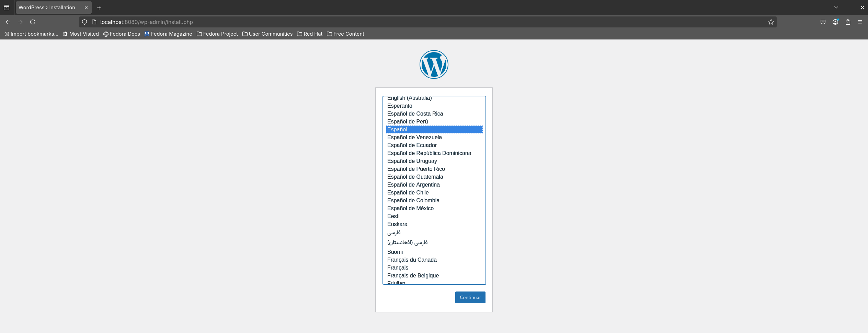
Task: Open Fedora Magazine bookmark
Action: [x=168, y=34]
